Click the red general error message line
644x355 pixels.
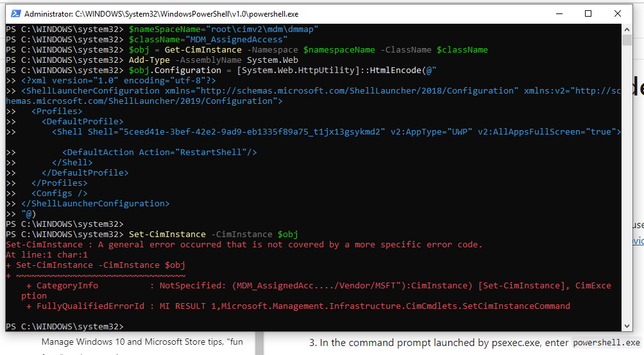[x=244, y=245]
